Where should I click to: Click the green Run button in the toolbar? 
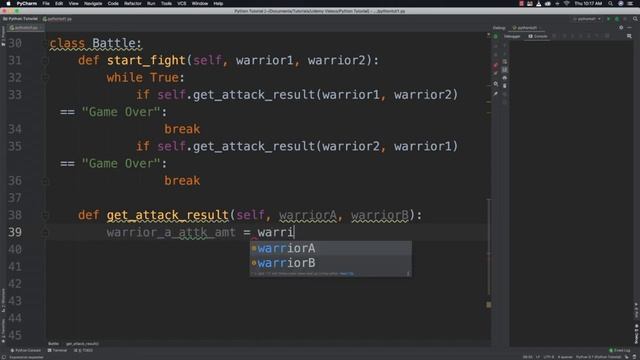(609, 19)
